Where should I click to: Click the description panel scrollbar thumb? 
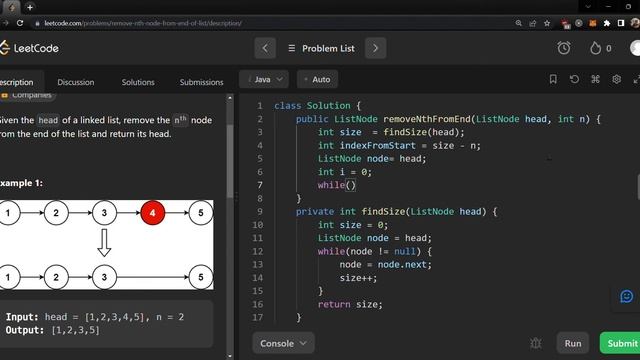(x=230, y=161)
